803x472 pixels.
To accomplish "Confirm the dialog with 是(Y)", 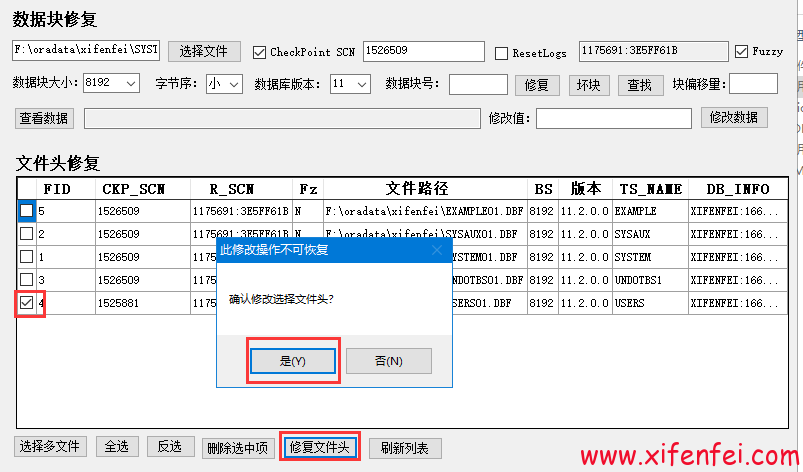I will tap(293, 361).
